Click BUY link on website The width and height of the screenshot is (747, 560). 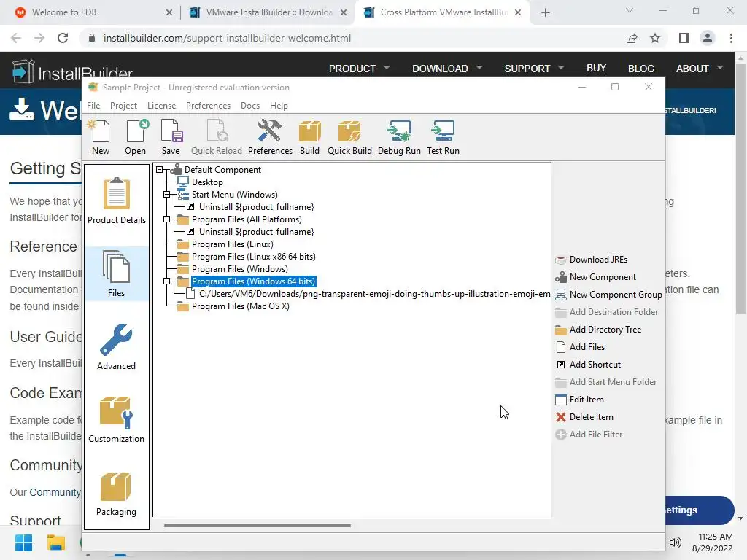point(596,68)
